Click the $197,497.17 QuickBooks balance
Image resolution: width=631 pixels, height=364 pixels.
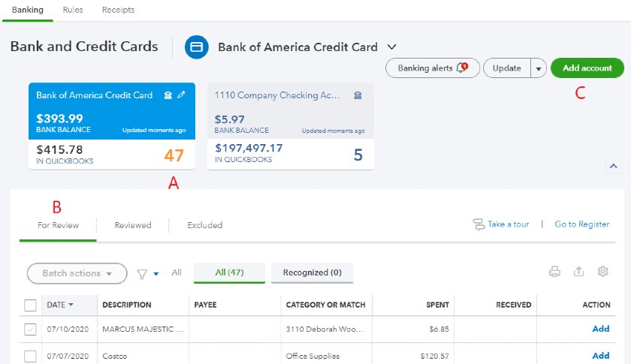tap(249, 148)
